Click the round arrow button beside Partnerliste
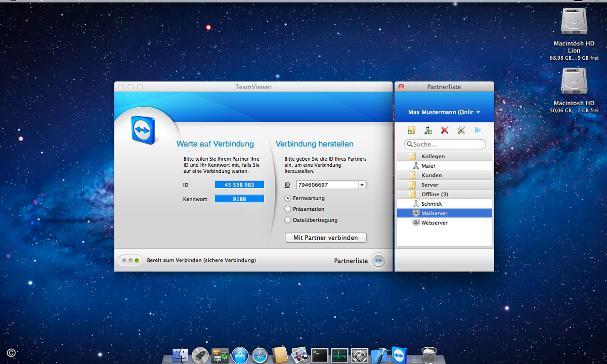 click(378, 261)
